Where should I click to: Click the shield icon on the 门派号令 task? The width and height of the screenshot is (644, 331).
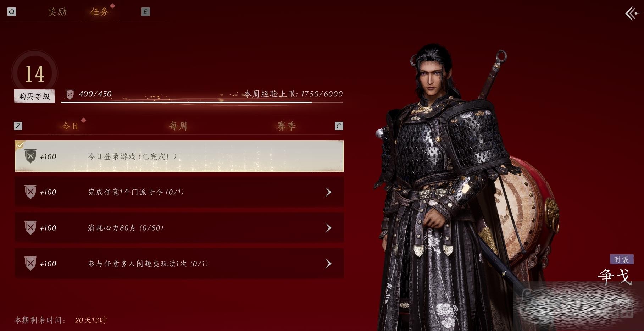coord(30,192)
